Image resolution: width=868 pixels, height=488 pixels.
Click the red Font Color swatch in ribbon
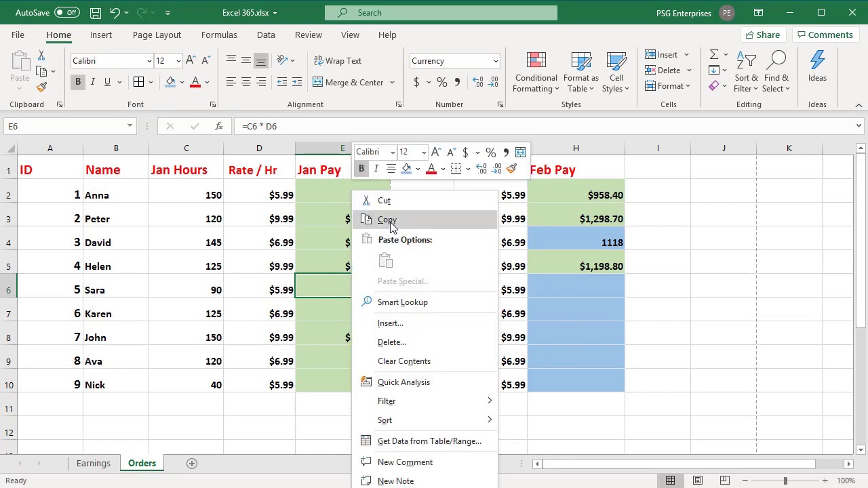(195, 82)
